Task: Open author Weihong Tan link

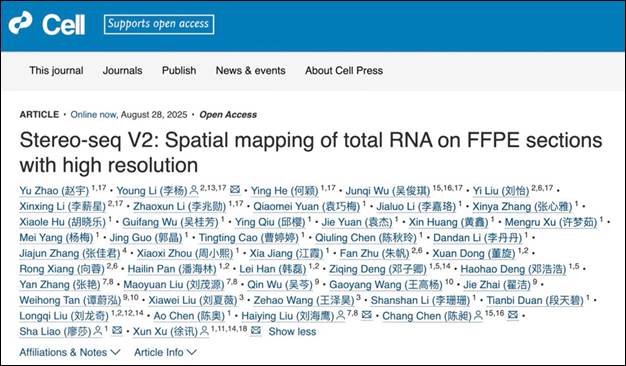Action: click(x=70, y=300)
